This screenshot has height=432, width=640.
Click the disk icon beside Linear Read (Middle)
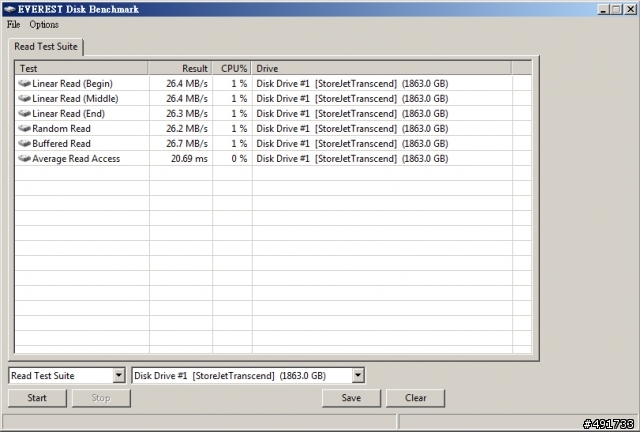[24, 98]
